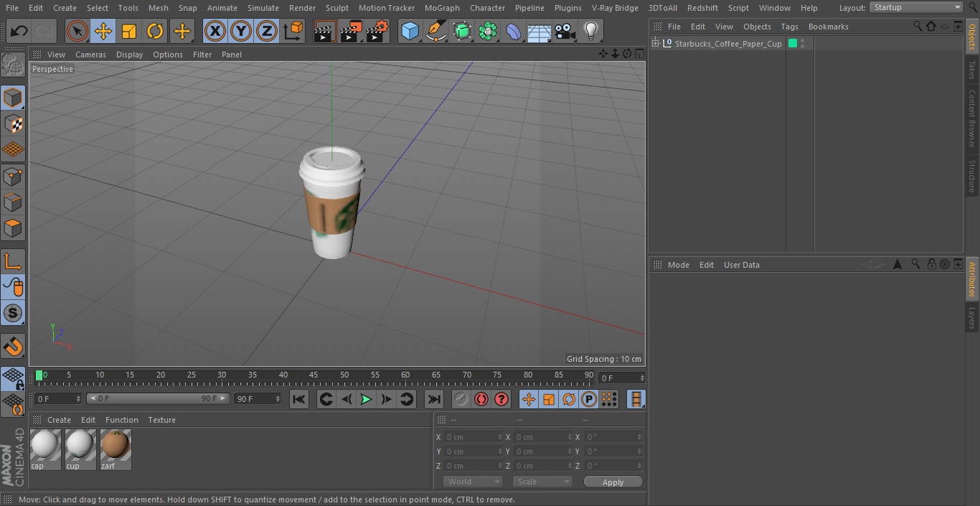This screenshot has width=980, height=506.
Task: Switch to Model mode
Action: [x=13, y=98]
